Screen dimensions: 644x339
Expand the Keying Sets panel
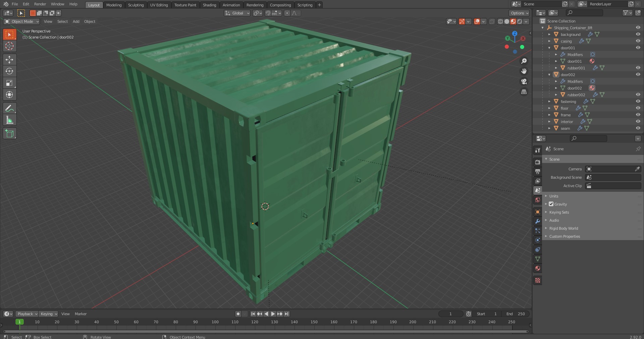pyautogui.click(x=559, y=212)
